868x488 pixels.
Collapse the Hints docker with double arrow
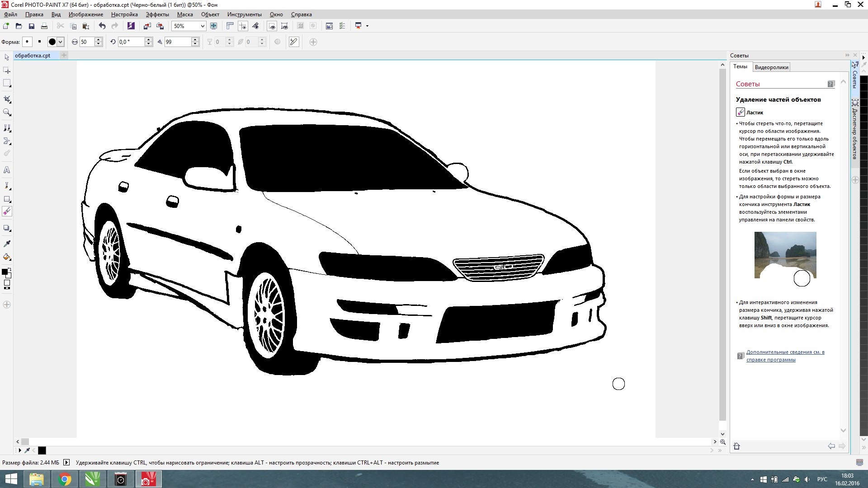point(847,55)
